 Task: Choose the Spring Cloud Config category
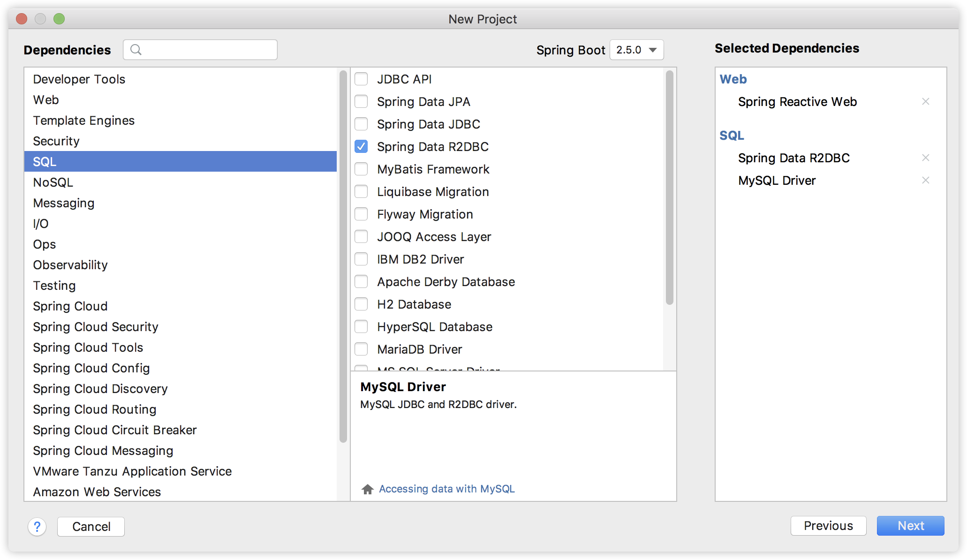click(91, 368)
